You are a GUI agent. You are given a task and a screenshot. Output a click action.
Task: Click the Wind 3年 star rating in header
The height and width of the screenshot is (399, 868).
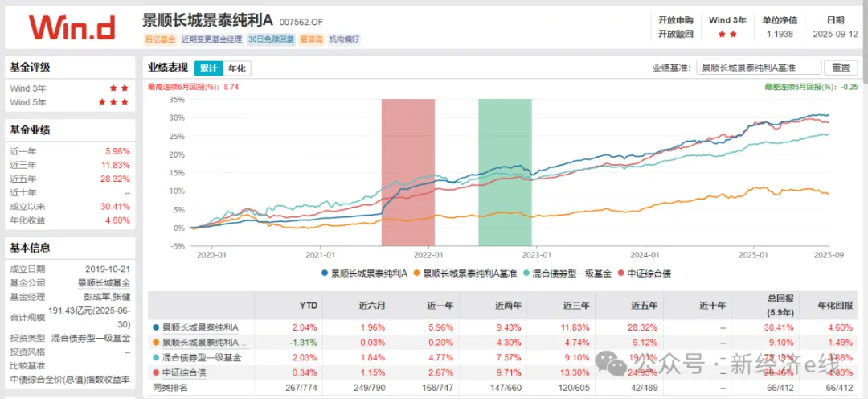tap(727, 35)
